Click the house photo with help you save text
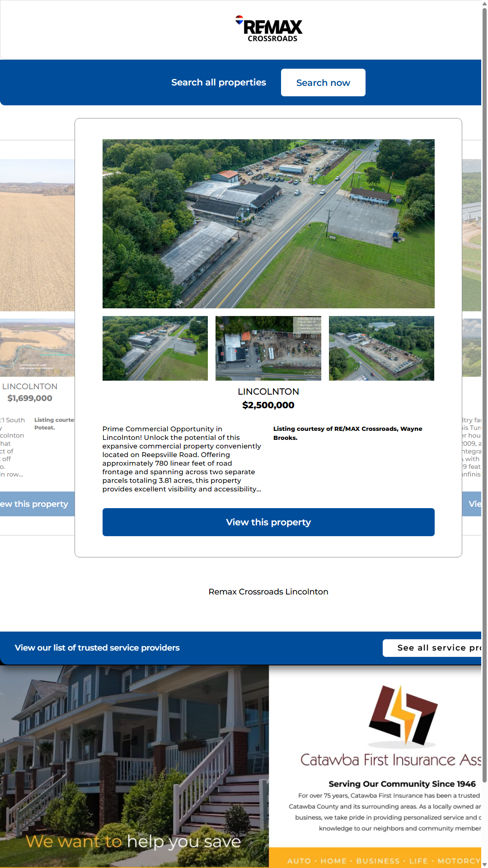 (134, 766)
